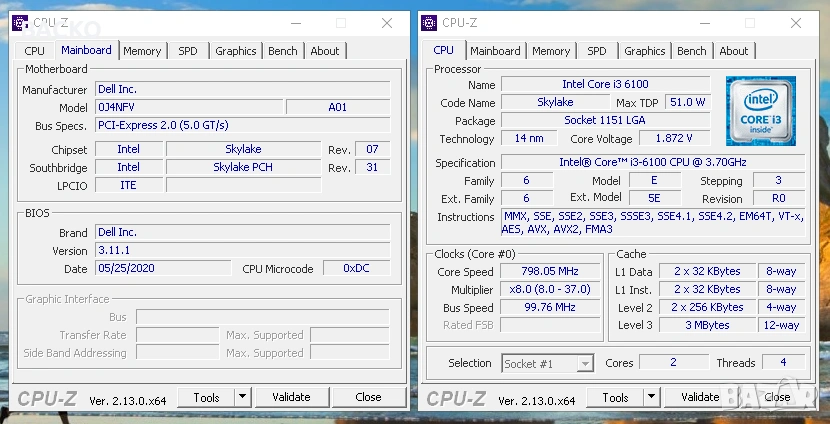Viewport: 830px width, 424px height.
Task: Go to the Bench tab in the right window
Action: pyautogui.click(x=692, y=51)
